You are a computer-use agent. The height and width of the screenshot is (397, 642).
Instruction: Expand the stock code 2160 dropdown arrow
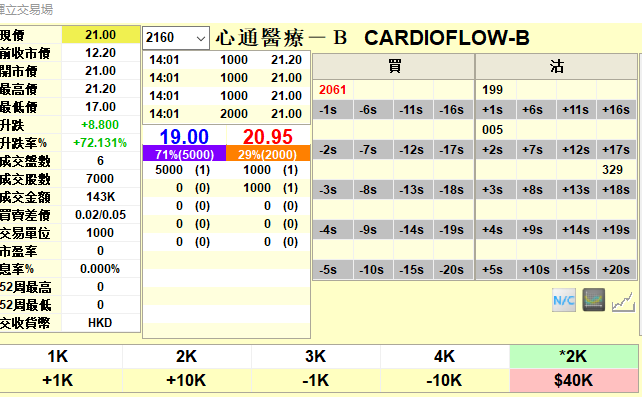[201, 38]
